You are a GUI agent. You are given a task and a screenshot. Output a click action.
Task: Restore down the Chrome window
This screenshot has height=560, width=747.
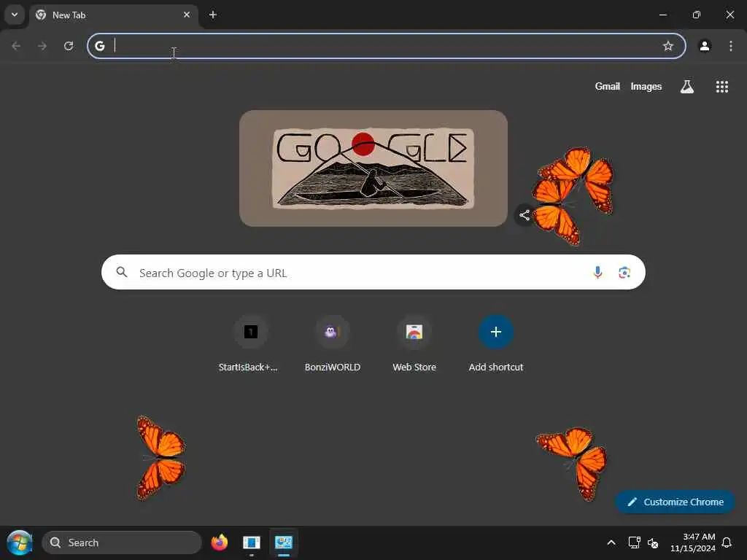697,15
